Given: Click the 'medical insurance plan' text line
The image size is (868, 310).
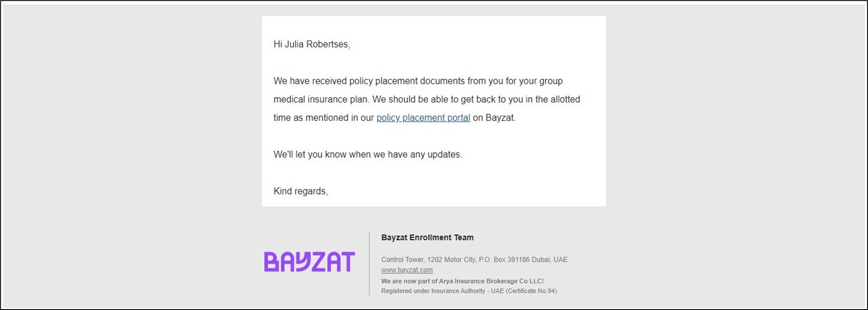Looking at the screenshot, I should coord(427,99).
